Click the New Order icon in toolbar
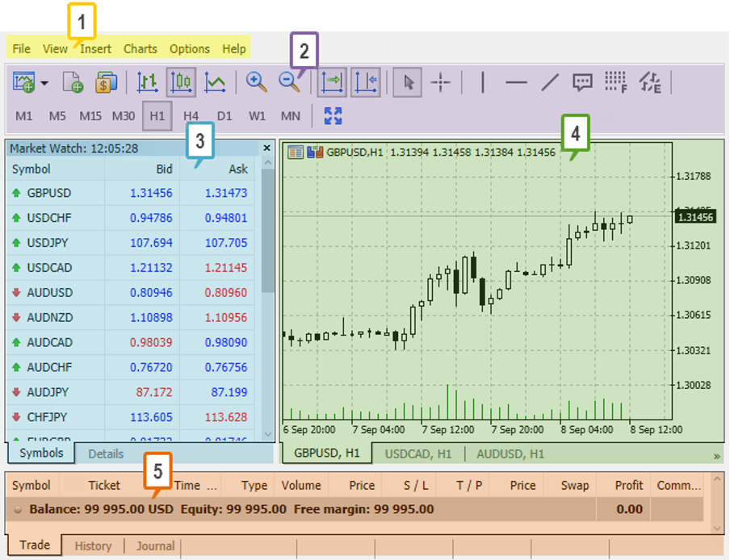The image size is (730, 560). coord(73,82)
